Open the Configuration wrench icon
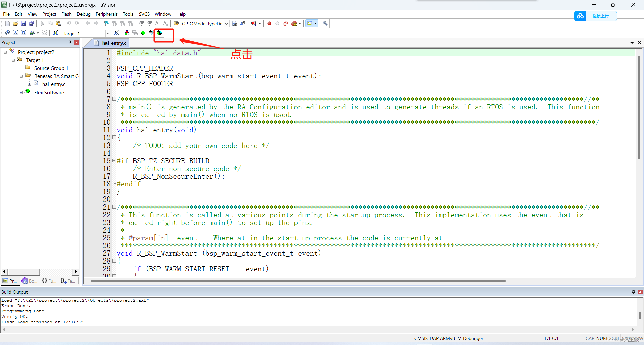 (x=325, y=23)
